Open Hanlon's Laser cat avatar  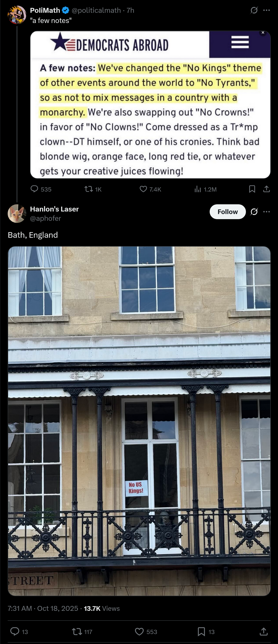coord(17,214)
